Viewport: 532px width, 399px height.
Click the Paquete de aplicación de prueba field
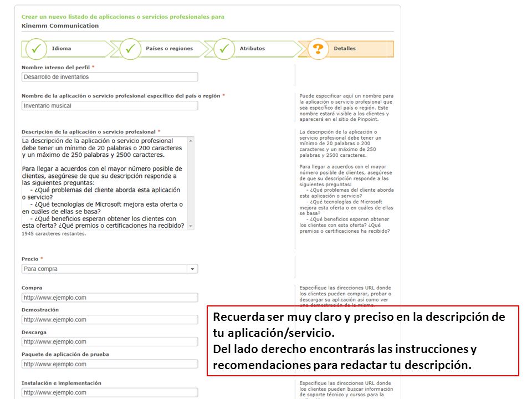click(x=110, y=364)
